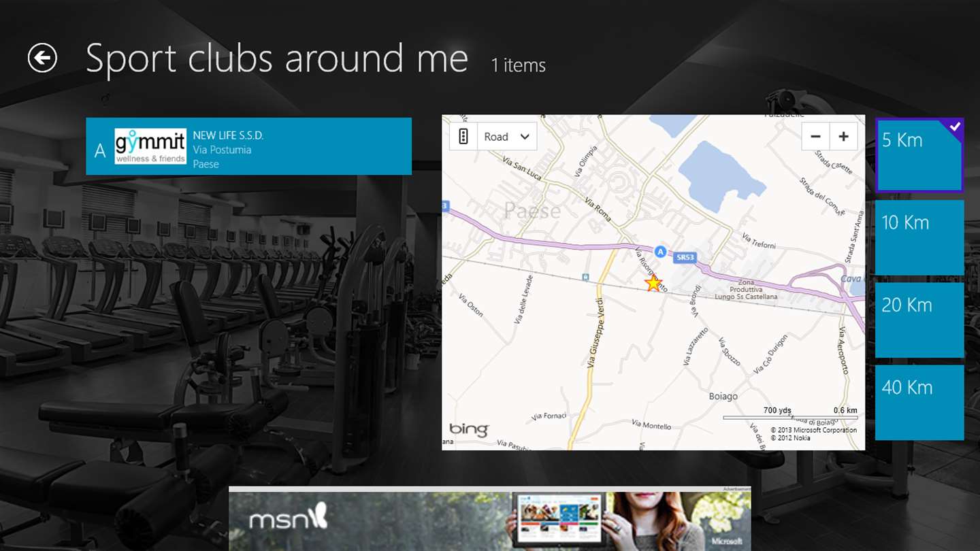Zoom out the map with minus

[815, 137]
